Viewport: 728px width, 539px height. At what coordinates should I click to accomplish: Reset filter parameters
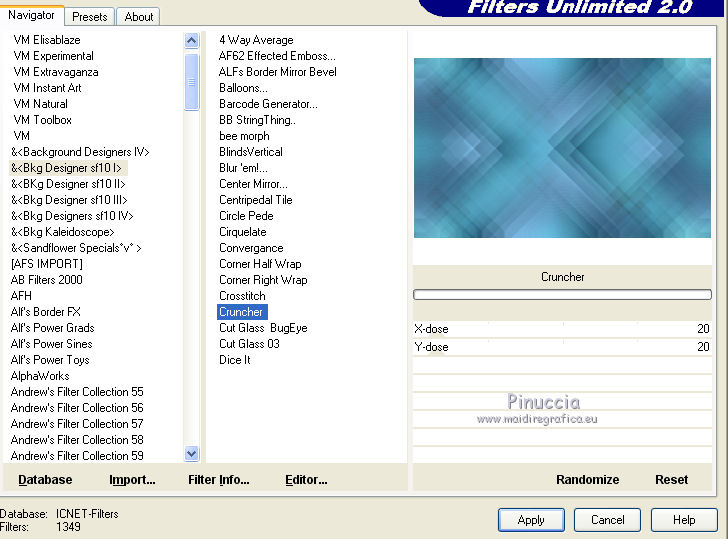tap(671, 480)
